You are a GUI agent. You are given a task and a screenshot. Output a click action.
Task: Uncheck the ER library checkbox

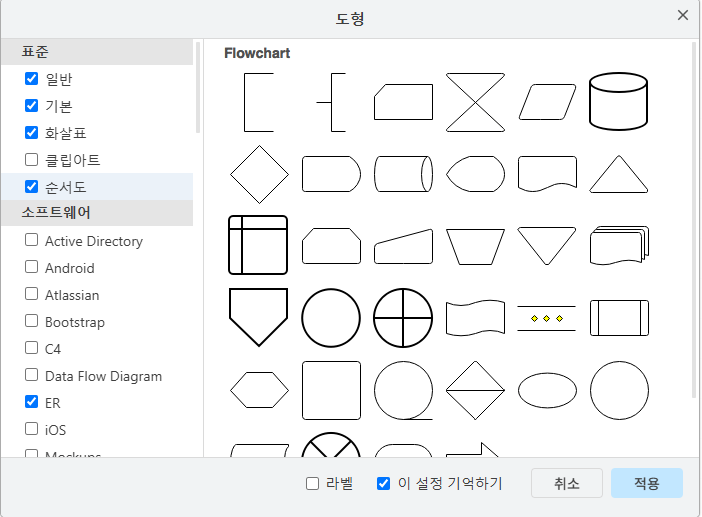click(x=31, y=402)
